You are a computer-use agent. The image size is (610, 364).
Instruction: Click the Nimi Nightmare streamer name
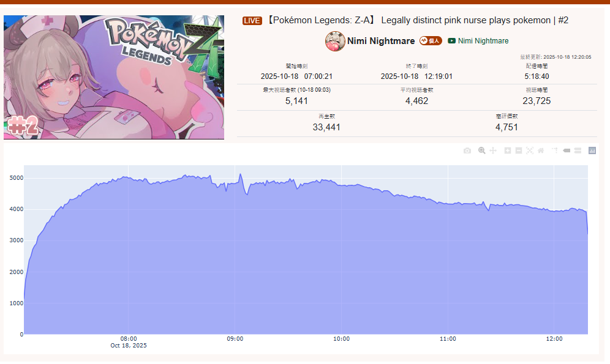tap(381, 41)
